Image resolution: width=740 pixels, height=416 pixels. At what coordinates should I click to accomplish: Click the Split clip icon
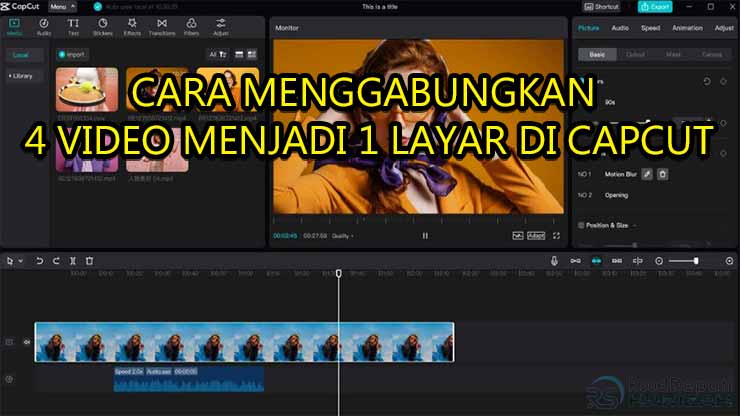click(73, 261)
